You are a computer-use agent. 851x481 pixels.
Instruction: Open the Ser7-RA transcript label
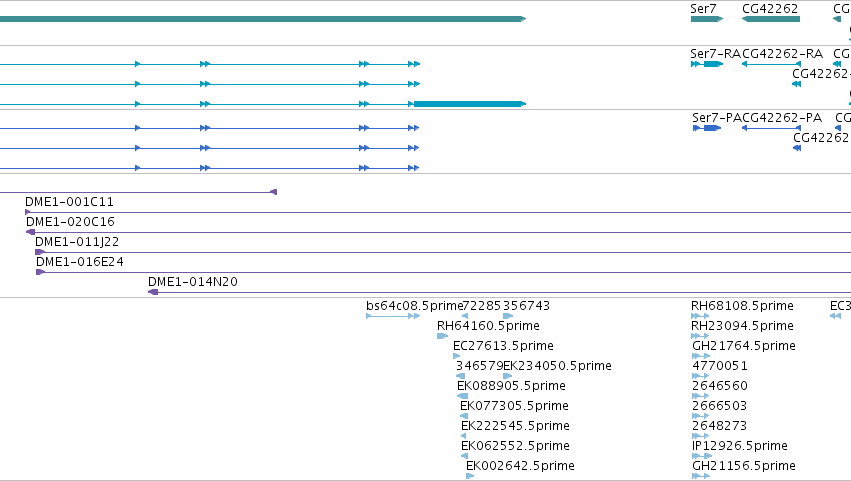(x=715, y=54)
